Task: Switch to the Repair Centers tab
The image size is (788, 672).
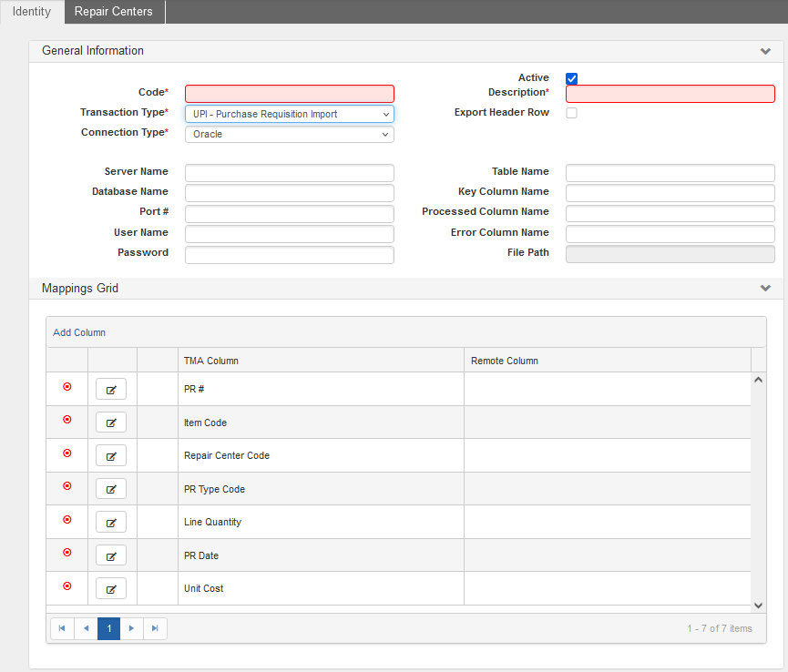Action: [114, 12]
